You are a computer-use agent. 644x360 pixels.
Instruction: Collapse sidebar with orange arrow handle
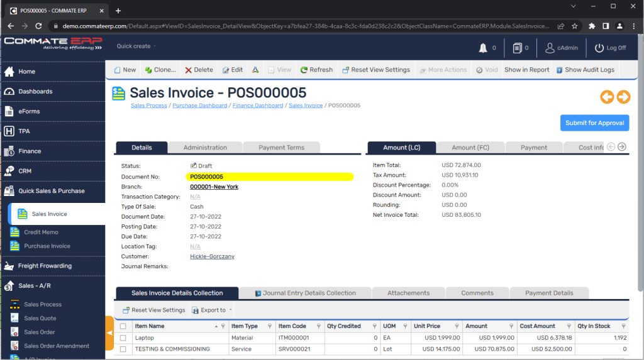click(x=109, y=333)
